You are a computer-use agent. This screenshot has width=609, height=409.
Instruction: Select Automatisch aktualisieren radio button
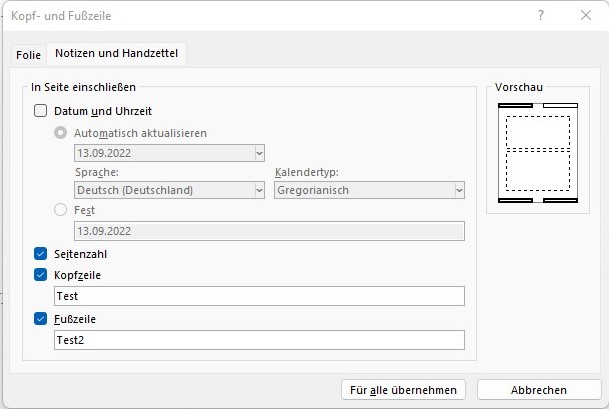(x=60, y=133)
